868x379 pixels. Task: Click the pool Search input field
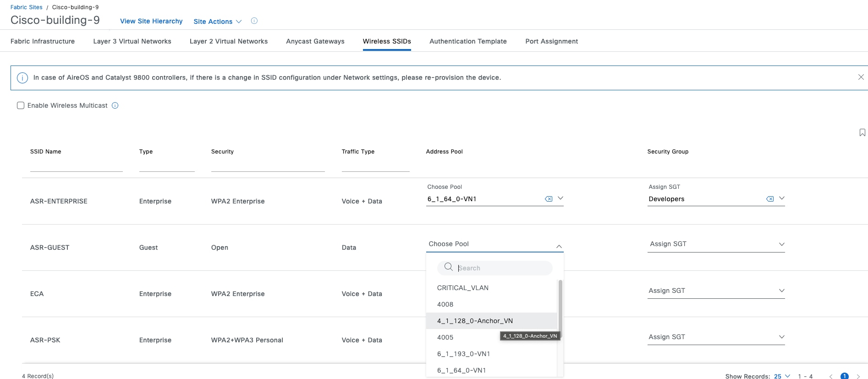click(x=495, y=268)
